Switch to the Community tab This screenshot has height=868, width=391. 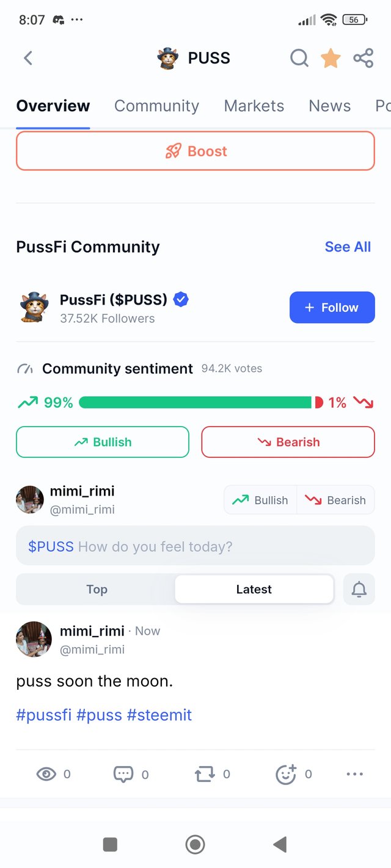point(156,106)
